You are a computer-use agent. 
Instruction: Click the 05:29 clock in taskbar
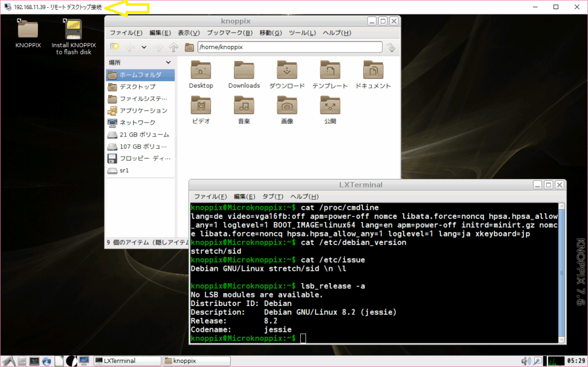[x=576, y=361]
